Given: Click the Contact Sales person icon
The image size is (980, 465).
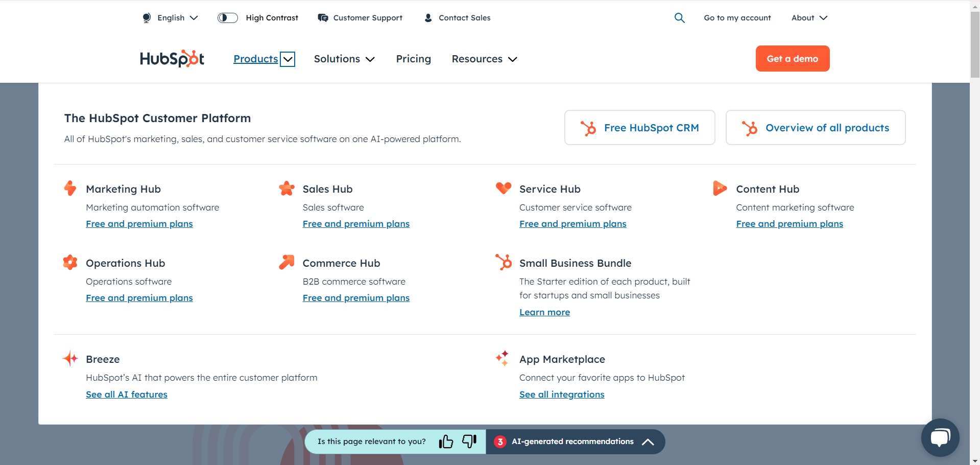Looking at the screenshot, I should tap(428, 18).
